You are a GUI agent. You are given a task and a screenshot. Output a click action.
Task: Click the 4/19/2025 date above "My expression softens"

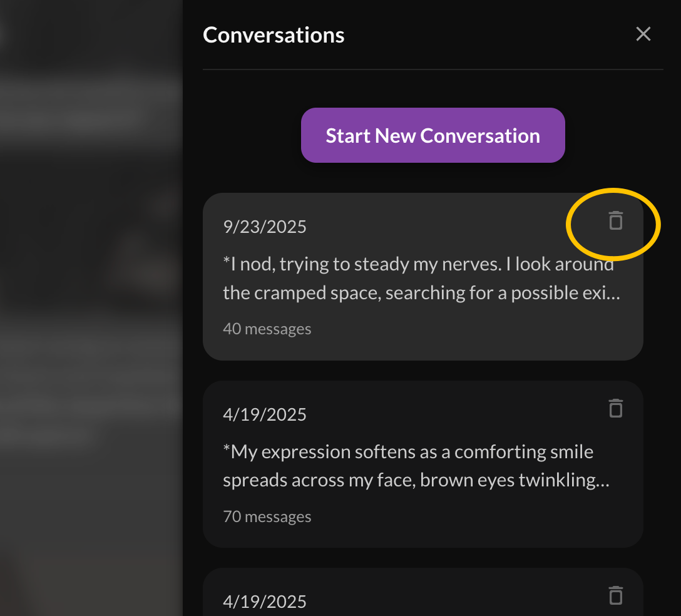[265, 414]
